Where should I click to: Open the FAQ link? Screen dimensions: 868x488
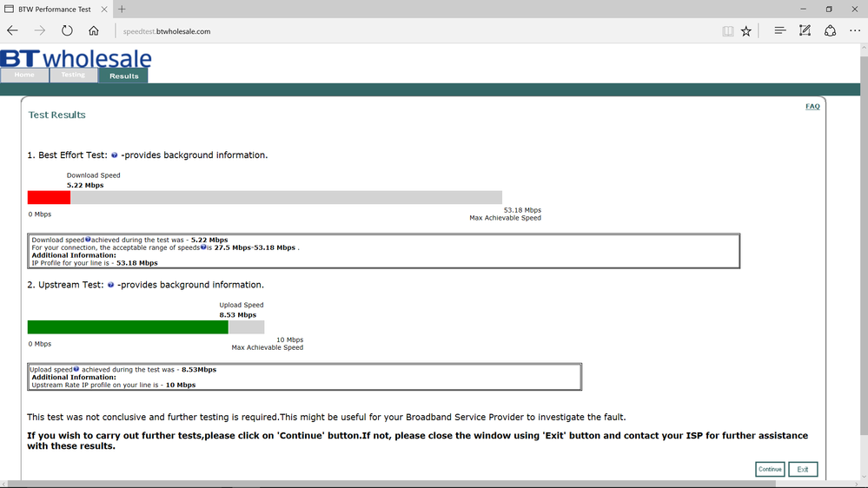coord(812,106)
